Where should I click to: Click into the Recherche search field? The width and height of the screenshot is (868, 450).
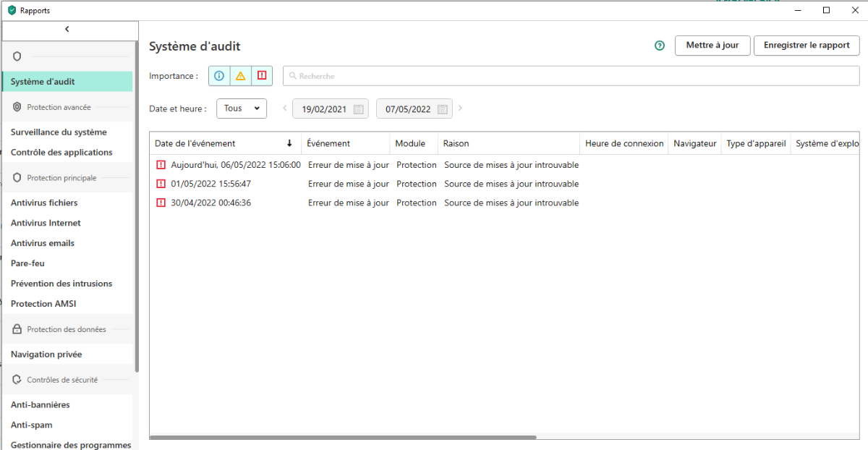pos(564,76)
